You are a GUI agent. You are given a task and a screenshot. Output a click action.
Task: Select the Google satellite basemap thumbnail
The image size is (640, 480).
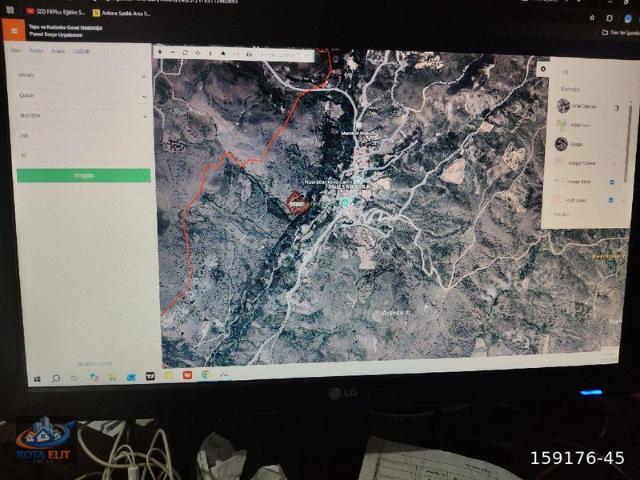561,144
